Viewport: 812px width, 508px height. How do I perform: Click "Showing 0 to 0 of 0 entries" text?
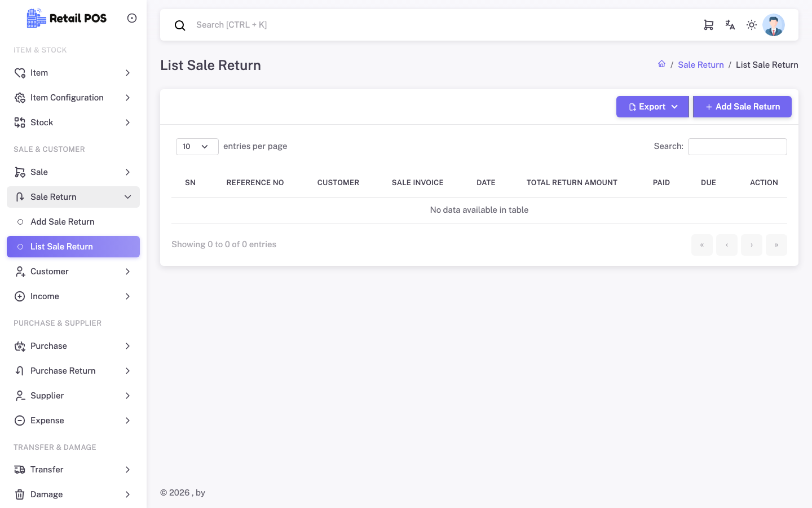click(224, 244)
